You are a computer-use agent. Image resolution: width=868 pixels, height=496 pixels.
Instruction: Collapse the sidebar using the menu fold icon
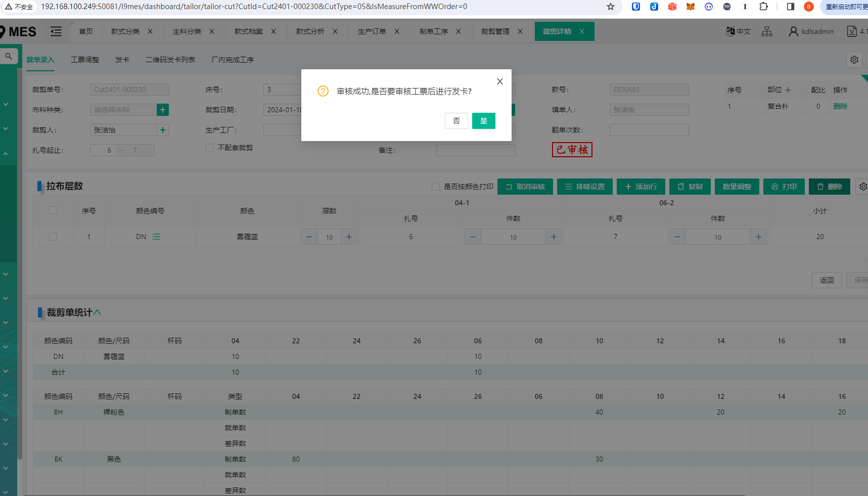pos(56,31)
